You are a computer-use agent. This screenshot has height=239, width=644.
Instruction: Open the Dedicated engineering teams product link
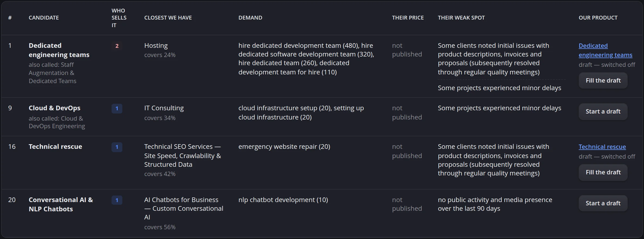605,50
